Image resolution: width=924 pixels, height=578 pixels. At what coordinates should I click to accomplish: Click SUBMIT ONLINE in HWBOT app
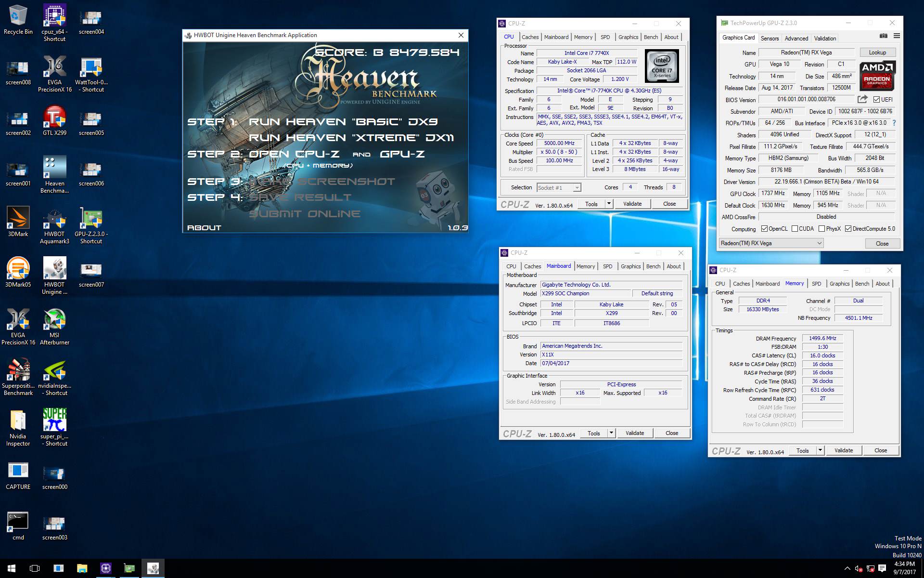pos(304,214)
